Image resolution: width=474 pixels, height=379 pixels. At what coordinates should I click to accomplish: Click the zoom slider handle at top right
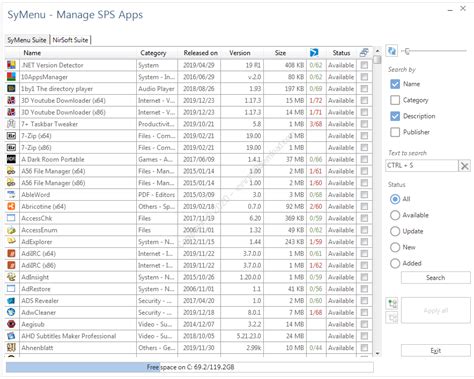tap(407, 51)
